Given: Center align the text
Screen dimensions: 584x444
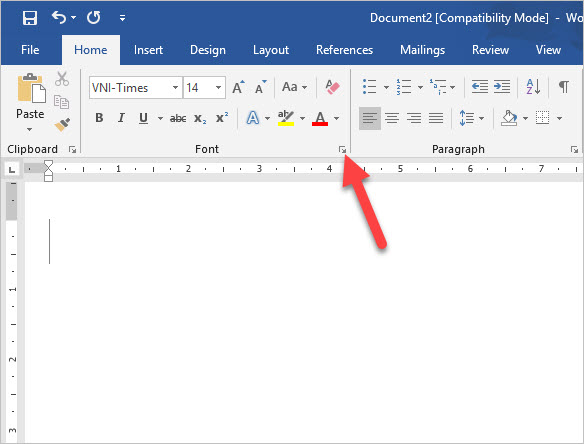Looking at the screenshot, I should click(x=392, y=118).
